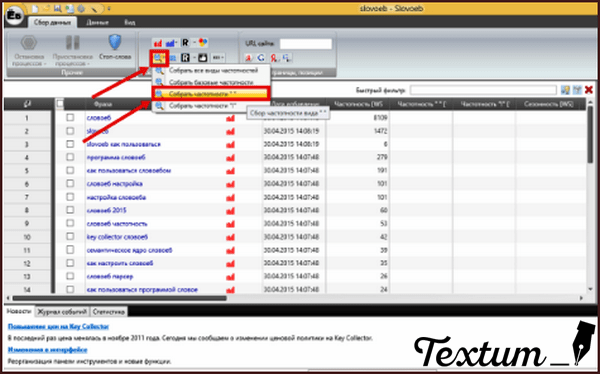The height and width of the screenshot is (374, 600).
Task: Click the second-row R icon in ribbon
Action: click(186, 57)
